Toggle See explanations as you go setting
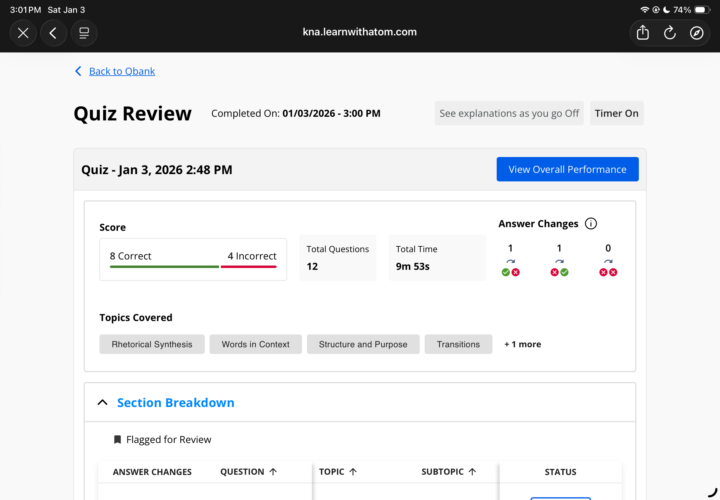 [509, 113]
